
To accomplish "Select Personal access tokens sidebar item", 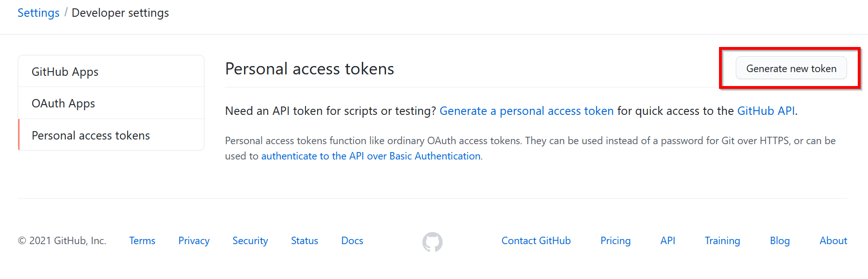I will pyautogui.click(x=111, y=135).
